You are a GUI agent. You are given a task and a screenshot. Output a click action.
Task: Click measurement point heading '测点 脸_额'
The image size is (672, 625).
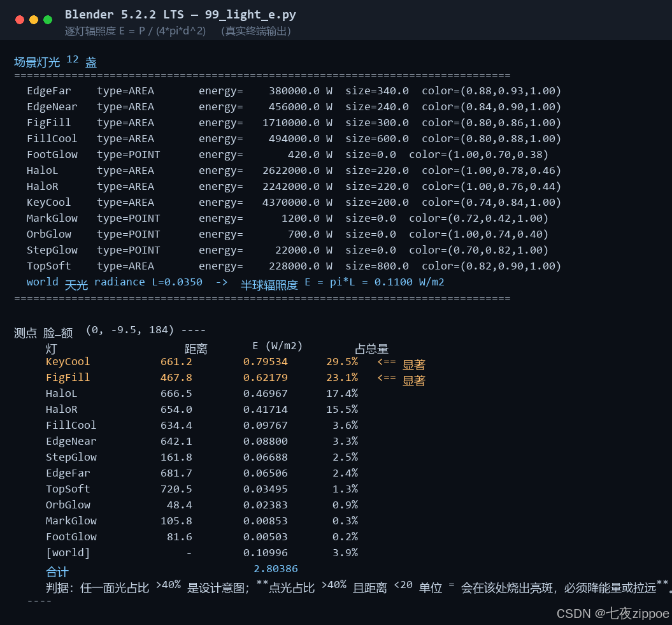click(x=43, y=333)
